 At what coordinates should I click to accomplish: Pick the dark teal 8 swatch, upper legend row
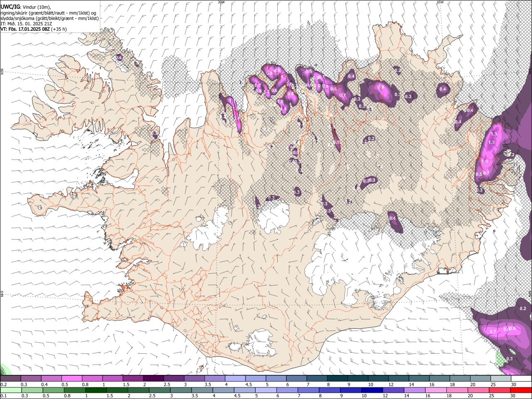(x=337, y=379)
